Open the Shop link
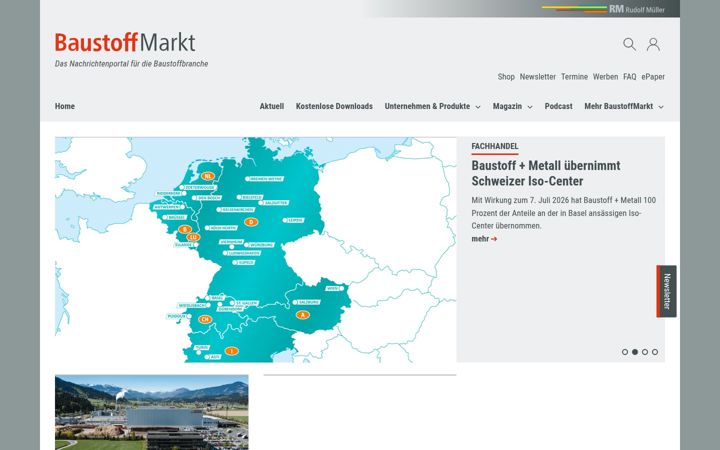 pyautogui.click(x=506, y=77)
